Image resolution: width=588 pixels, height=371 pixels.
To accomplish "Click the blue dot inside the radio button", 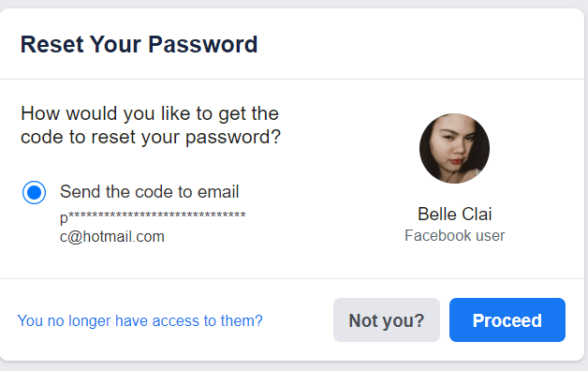I will (x=34, y=192).
